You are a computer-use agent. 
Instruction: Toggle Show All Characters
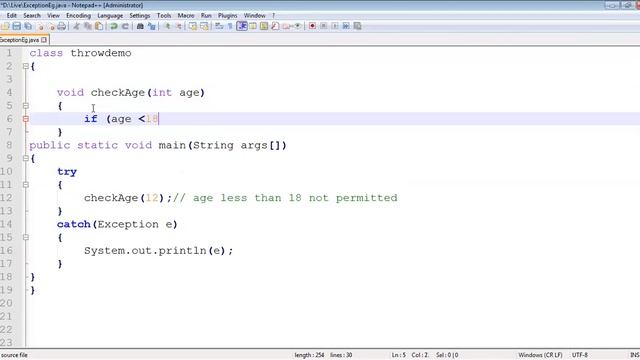point(230,26)
